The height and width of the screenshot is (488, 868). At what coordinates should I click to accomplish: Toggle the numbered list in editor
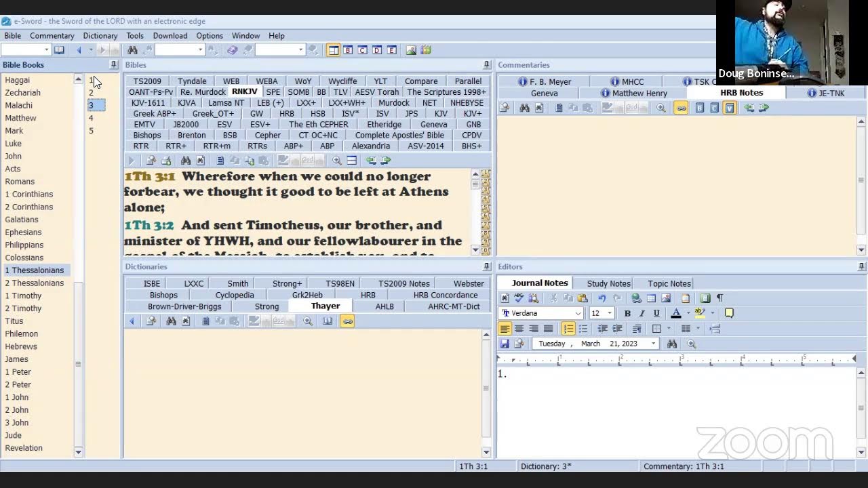click(568, 329)
